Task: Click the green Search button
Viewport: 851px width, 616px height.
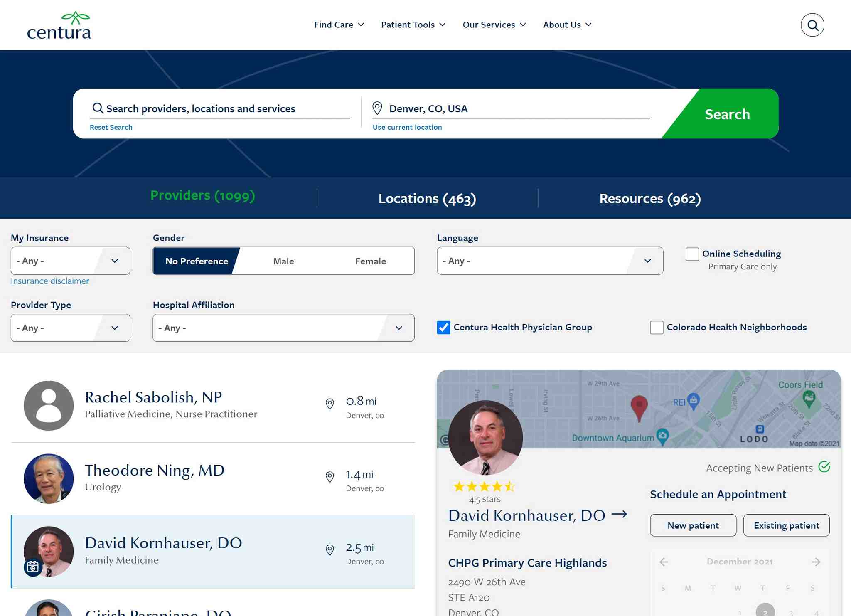Action: click(727, 114)
